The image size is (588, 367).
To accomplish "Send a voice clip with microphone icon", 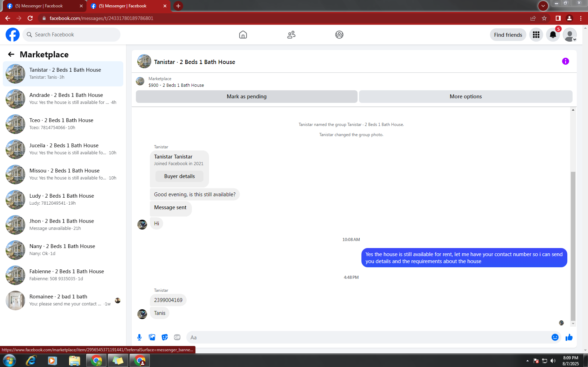I will coord(139,337).
